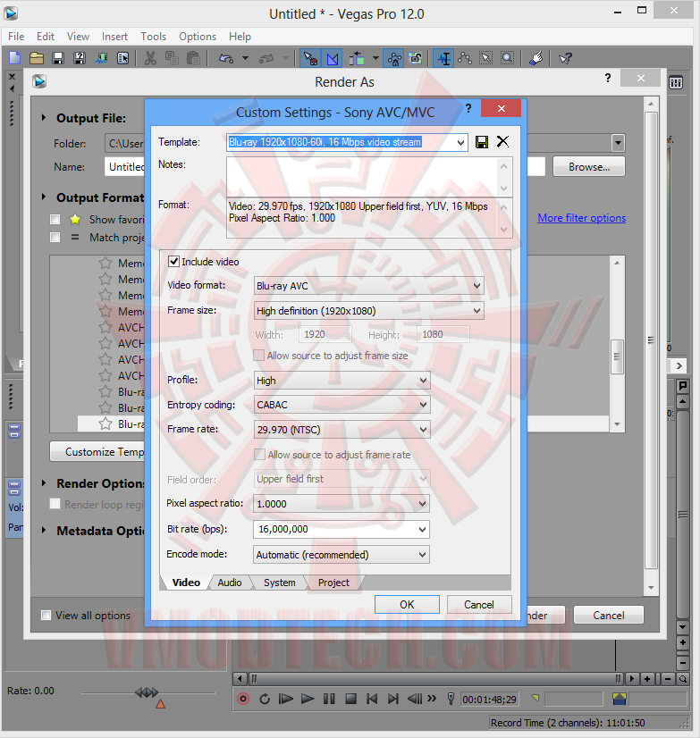This screenshot has height=738, width=700.
Task: Click the Paste clipboard toolbar icon
Action: (x=193, y=58)
